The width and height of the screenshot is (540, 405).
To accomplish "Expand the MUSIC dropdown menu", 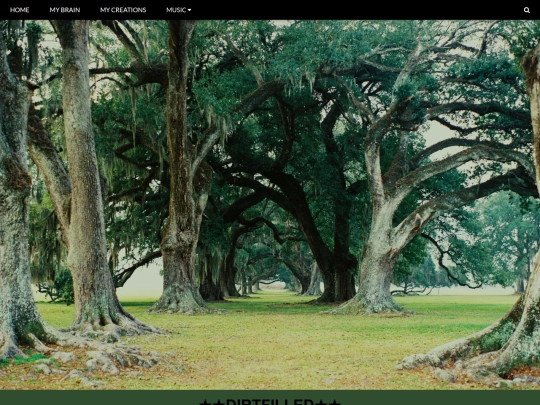I will [x=178, y=10].
